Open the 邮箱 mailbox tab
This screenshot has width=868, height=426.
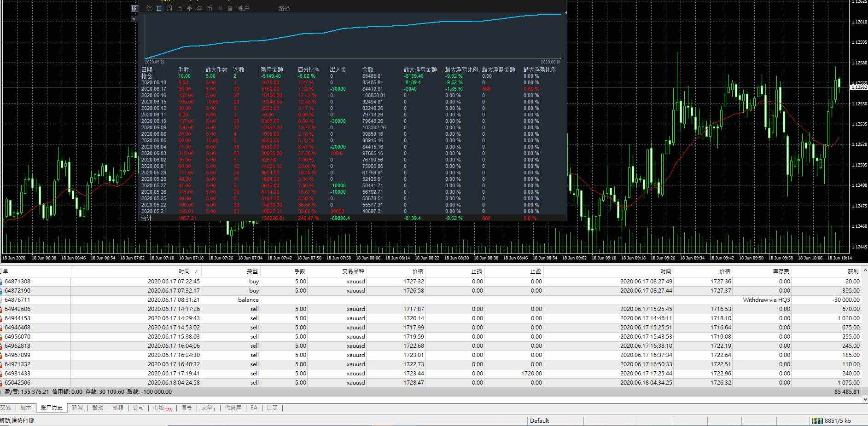(x=117, y=408)
